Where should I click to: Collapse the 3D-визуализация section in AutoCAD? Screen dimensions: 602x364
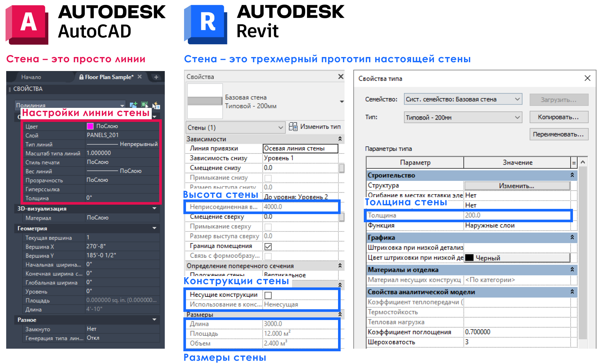point(154,208)
